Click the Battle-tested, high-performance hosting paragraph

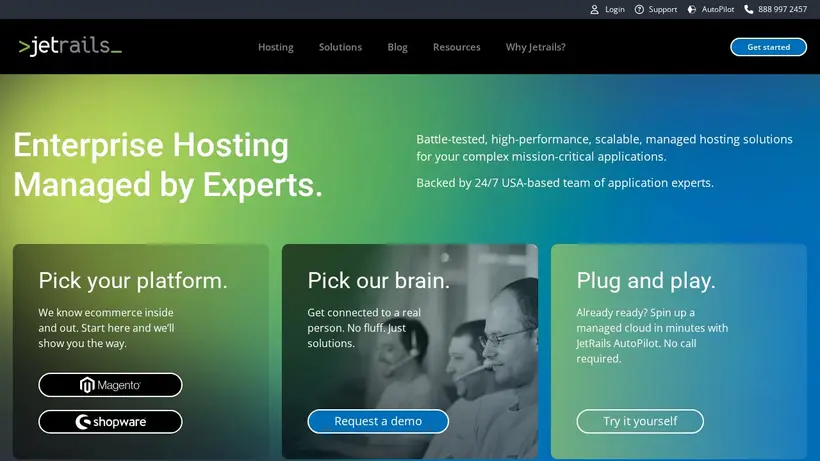point(605,147)
